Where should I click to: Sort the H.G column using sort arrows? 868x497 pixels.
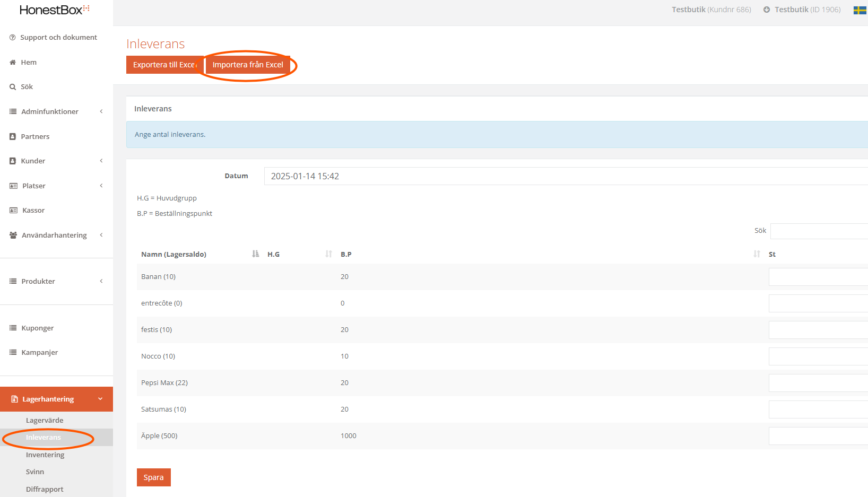pos(328,254)
